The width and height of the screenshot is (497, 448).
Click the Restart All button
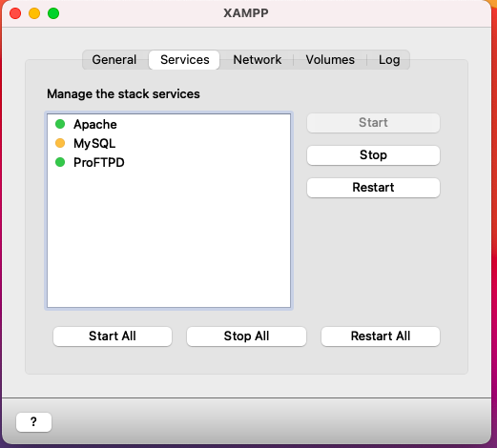(x=381, y=336)
